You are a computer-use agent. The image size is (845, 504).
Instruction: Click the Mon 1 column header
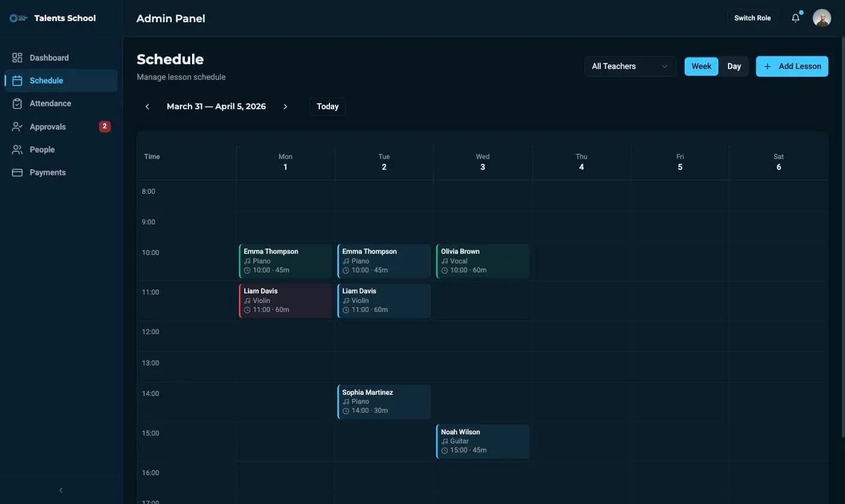[286, 162]
